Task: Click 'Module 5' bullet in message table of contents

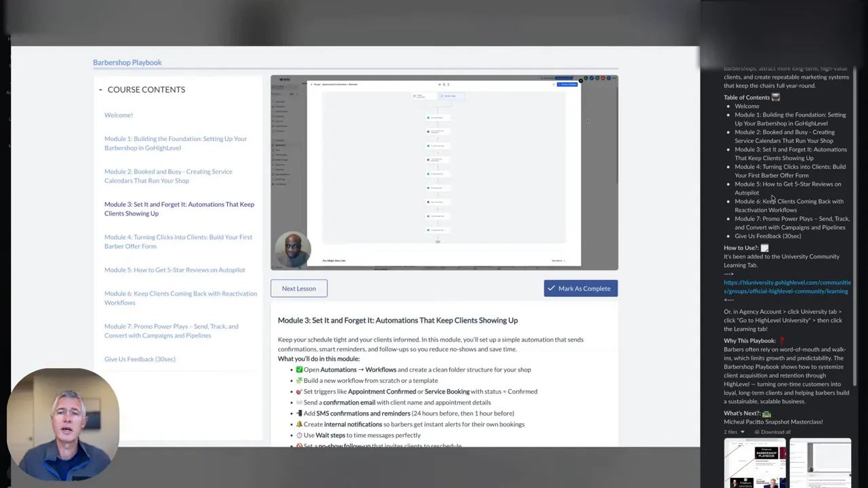Action: click(x=787, y=188)
